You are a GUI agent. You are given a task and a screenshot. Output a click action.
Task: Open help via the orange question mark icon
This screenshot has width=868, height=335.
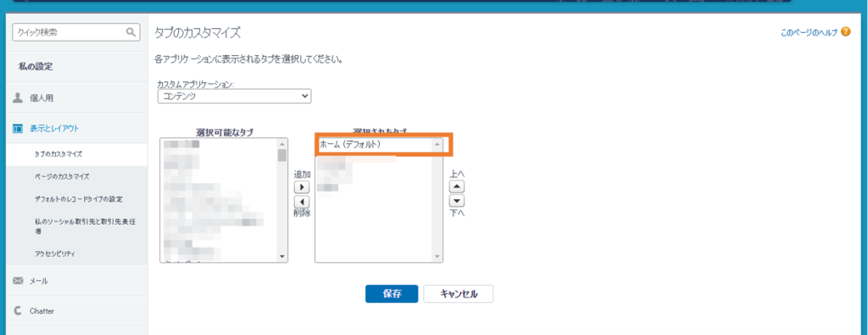point(845,31)
